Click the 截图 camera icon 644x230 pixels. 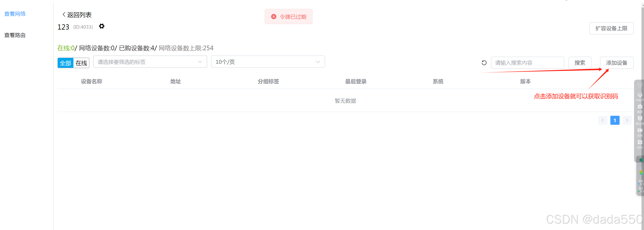[x=640, y=107]
